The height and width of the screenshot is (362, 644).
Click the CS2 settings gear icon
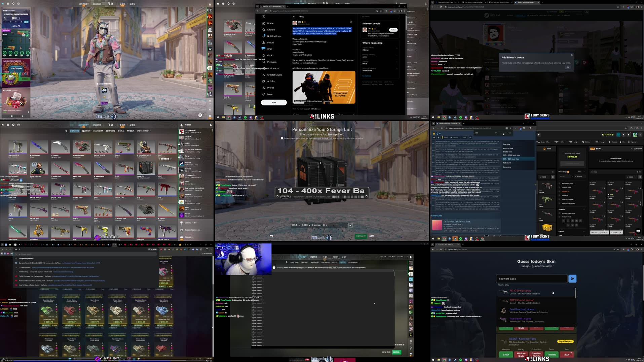click(x=13, y=125)
